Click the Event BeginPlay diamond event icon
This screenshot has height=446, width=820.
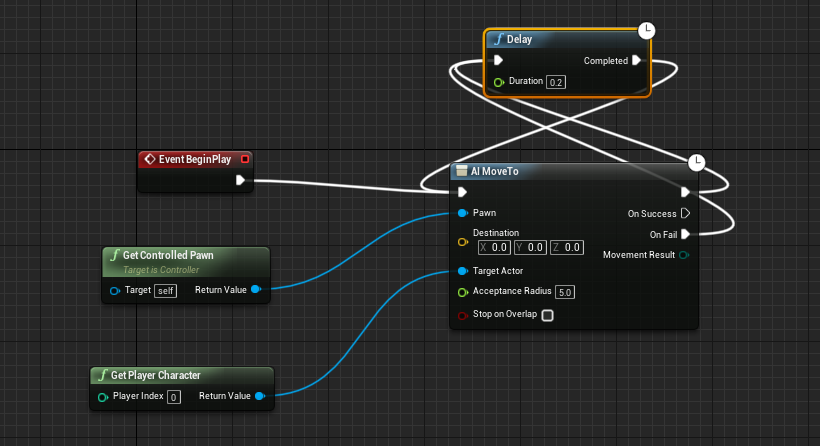coord(150,159)
